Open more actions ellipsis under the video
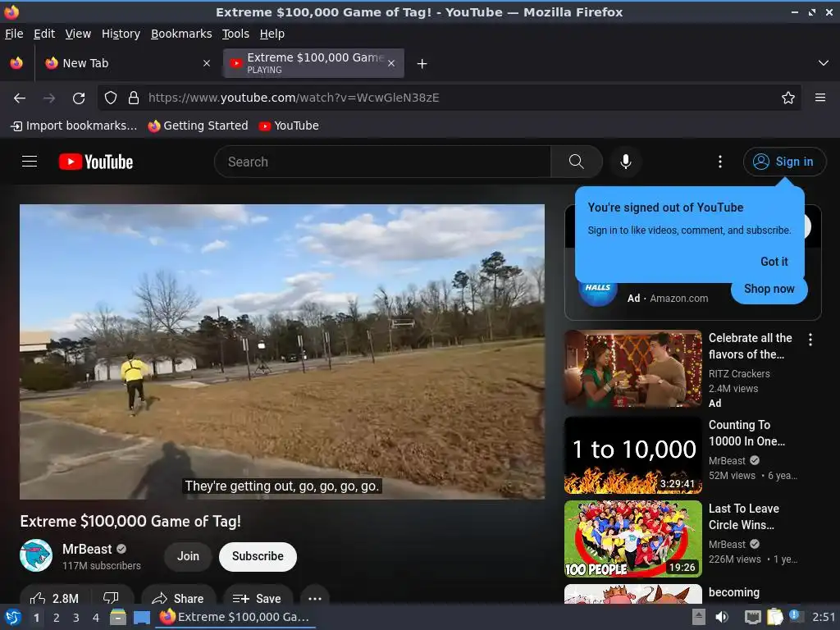 tap(315, 598)
